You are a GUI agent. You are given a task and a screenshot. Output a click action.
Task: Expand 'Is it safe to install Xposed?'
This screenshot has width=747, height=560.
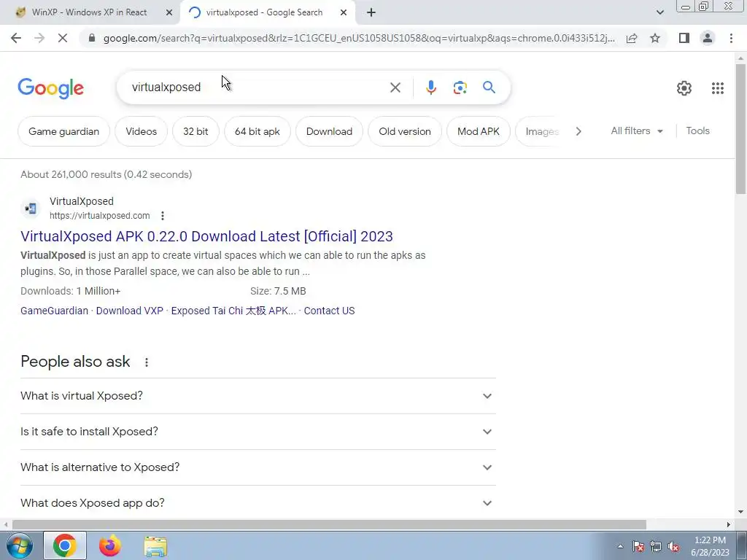point(258,432)
